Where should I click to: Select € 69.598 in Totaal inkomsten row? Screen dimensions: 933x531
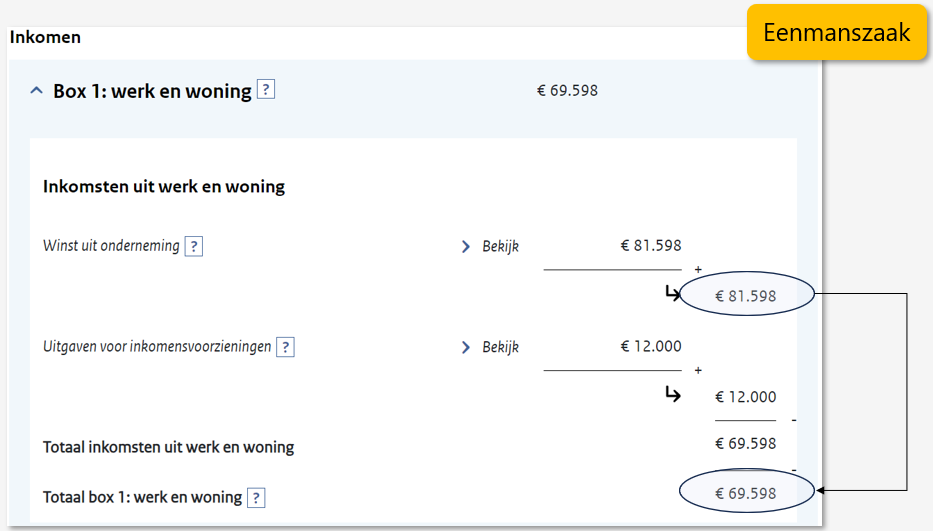pyautogui.click(x=746, y=443)
